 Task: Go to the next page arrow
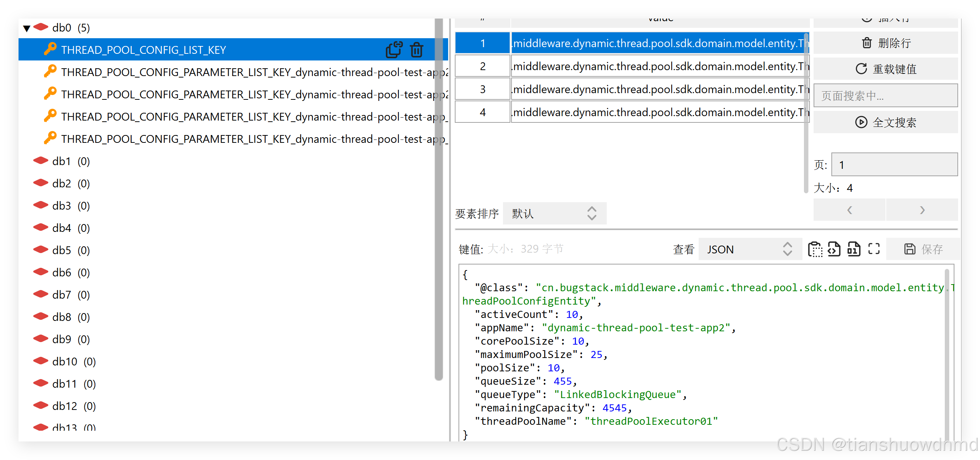click(922, 210)
